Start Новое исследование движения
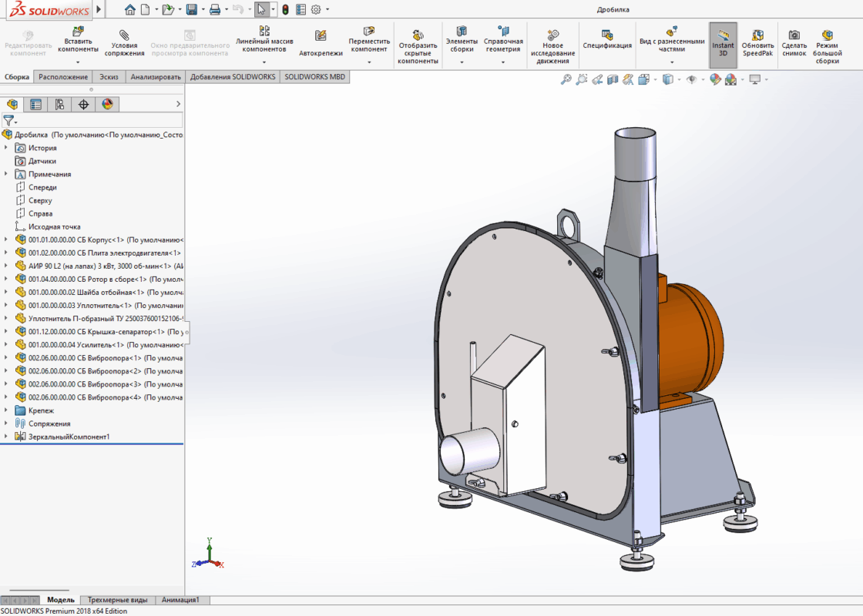863x616 pixels. (x=552, y=35)
